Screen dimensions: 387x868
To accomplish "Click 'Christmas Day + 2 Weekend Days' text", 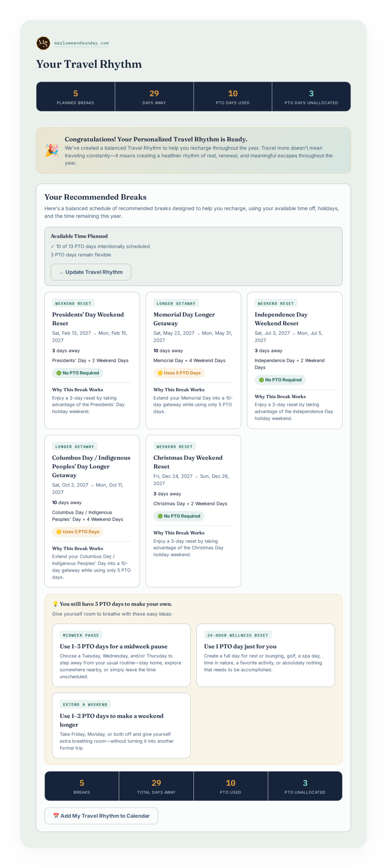I will pos(190,503).
